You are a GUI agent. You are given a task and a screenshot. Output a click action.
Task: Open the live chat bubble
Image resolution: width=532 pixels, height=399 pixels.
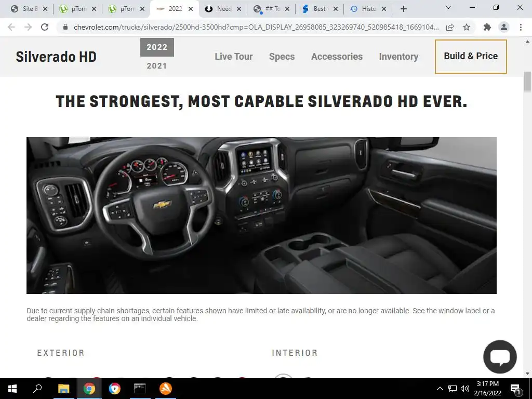[500, 356]
